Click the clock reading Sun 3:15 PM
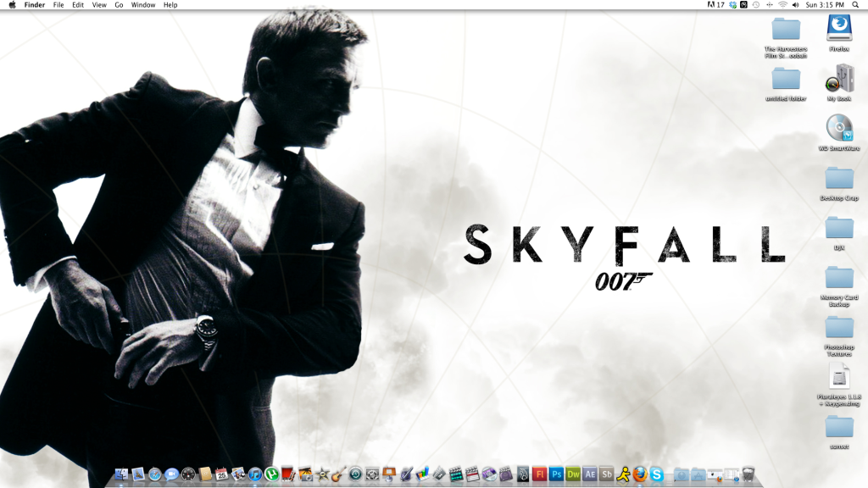 (x=825, y=5)
